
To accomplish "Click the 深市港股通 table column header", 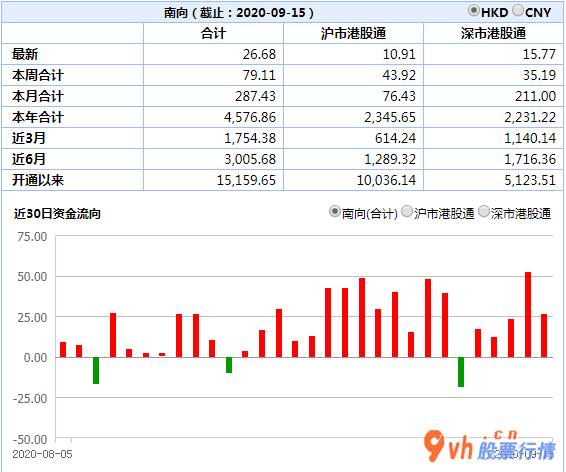I will (x=493, y=33).
